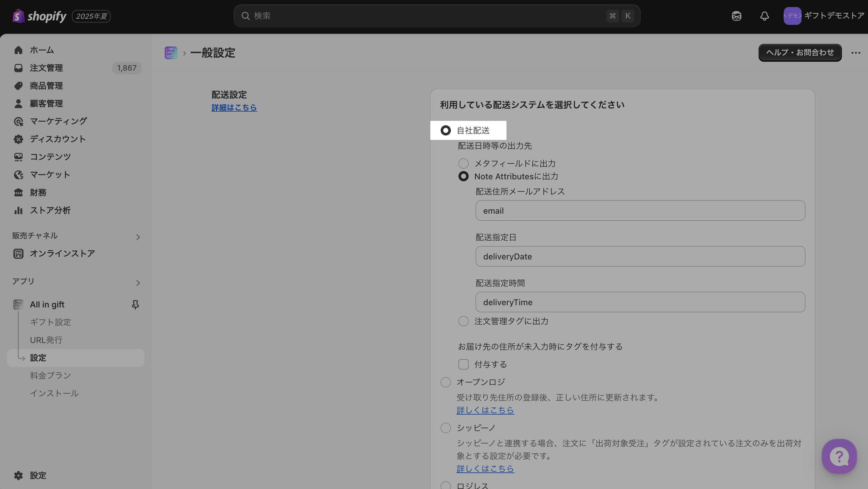Select 注文管理タグに出力 radio option
Screen dimensions: 868x489
(x=463, y=321)
